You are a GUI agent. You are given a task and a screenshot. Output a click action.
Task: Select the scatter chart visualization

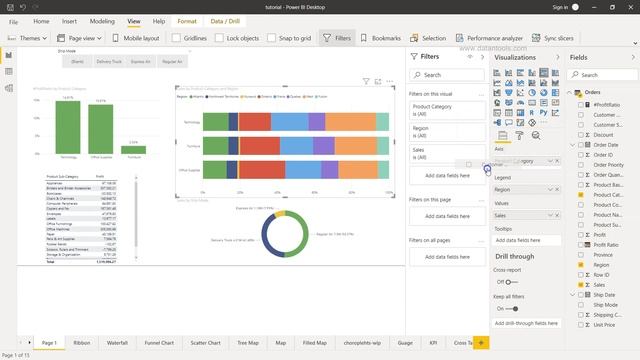pyautogui.click(x=520, y=93)
